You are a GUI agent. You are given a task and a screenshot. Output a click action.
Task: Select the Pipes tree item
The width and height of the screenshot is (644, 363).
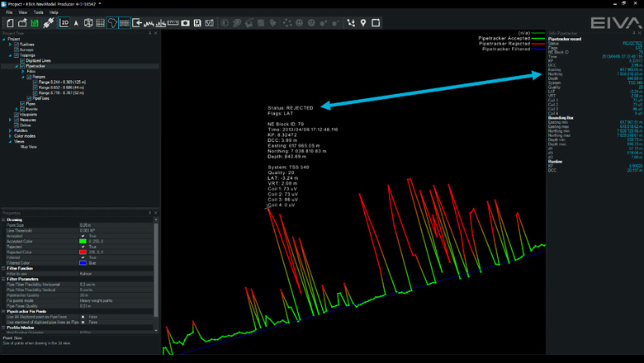click(x=31, y=104)
